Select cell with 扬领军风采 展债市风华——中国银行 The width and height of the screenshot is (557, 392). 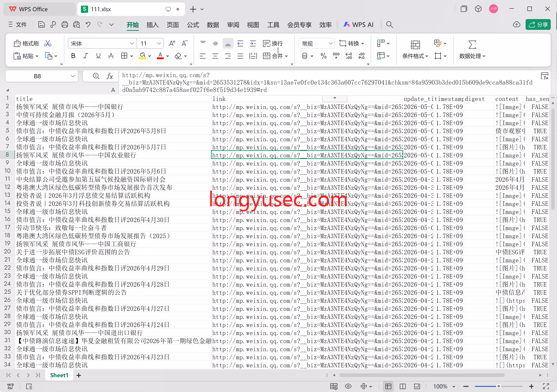113,107
